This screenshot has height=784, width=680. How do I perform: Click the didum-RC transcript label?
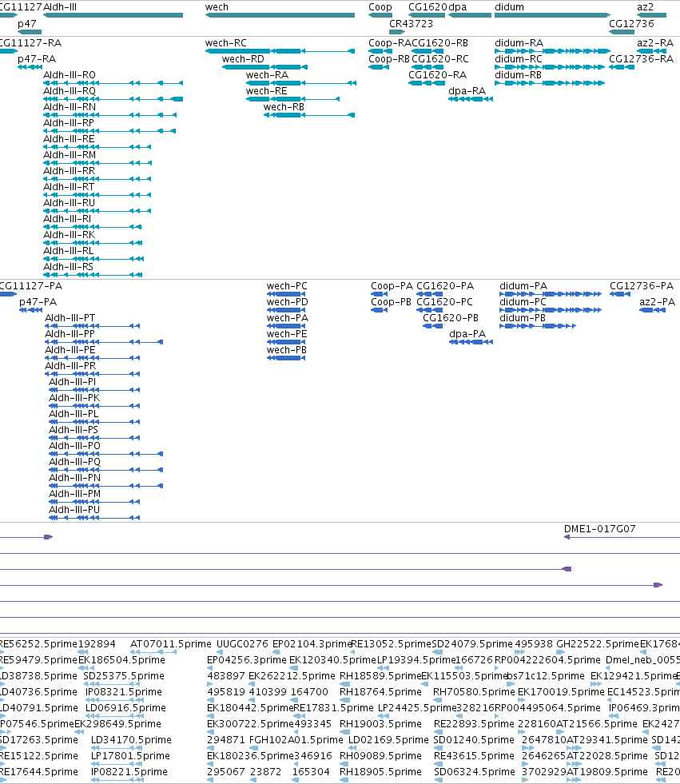(x=519, y=59)
